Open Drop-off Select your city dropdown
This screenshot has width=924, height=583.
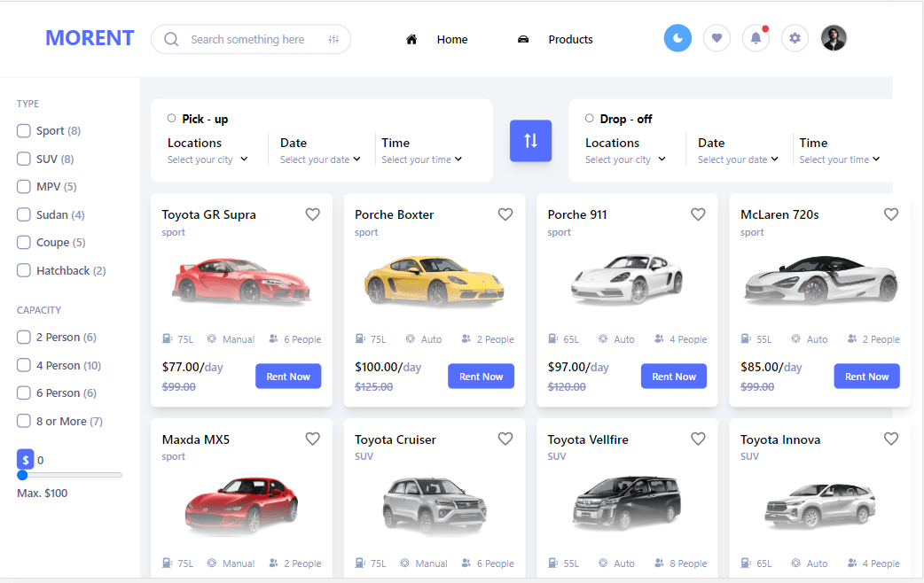pyautogui.click(x=625, y=159)
